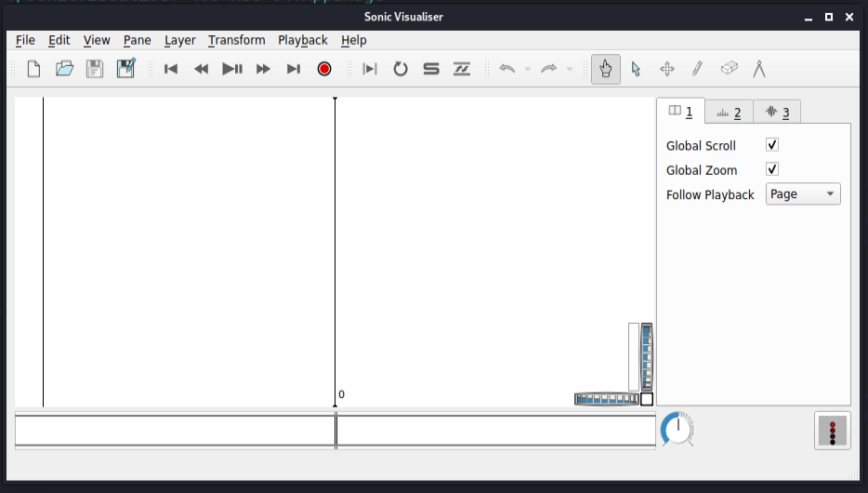Select the Erase tool

coord(729,68)
